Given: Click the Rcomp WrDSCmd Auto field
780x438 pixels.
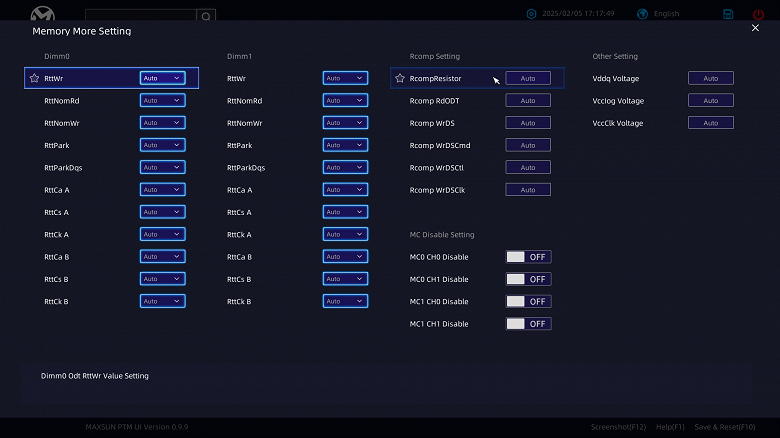Looking at the screenshot, I should [x=528, y=145].
